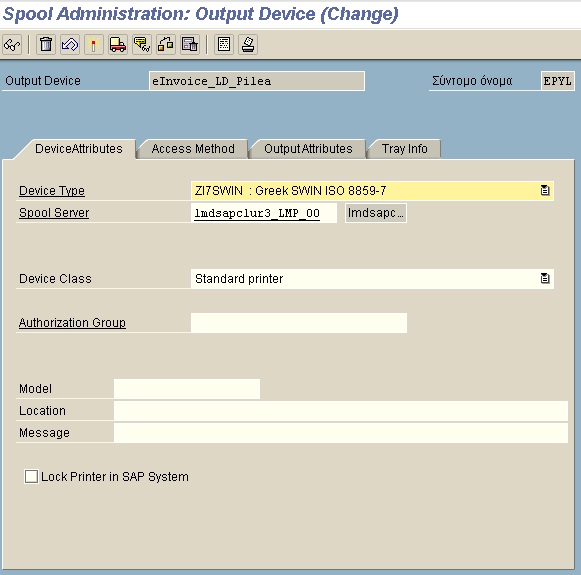Screen dimensions: 581x575
Task: Click the lmdsapc... button beside Spool Server
Action: tap(376, 213)
